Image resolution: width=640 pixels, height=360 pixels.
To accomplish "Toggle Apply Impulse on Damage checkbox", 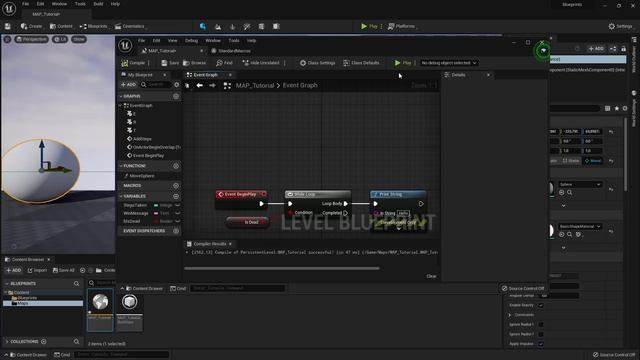I will click(541, 344).
